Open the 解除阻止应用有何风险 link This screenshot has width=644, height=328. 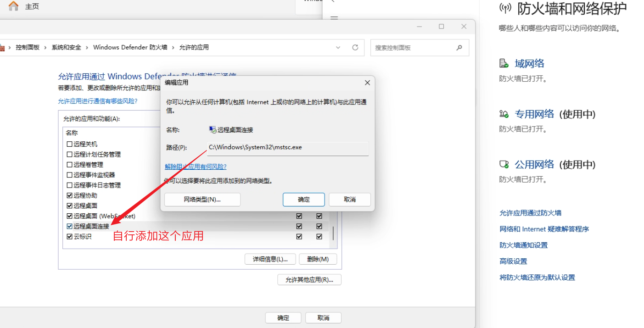[x=196, y=167]
